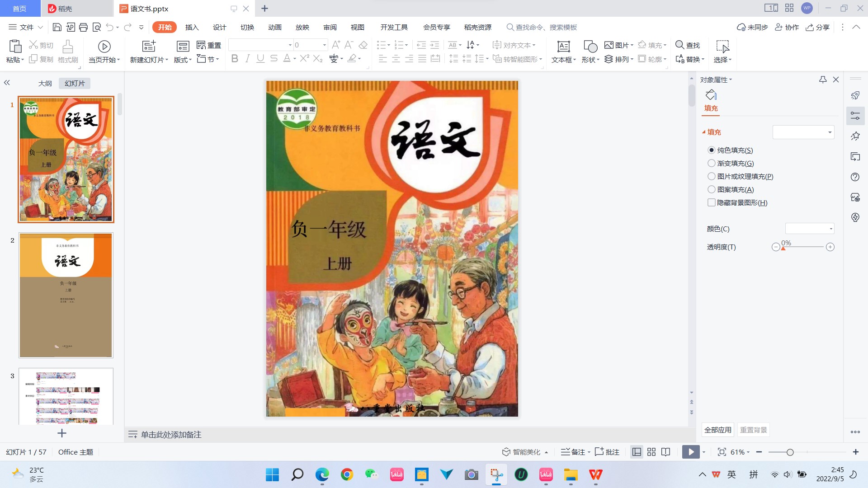Pin the Object Properties panel
This screenshot has height=488, width=868.
click(823, 80)
